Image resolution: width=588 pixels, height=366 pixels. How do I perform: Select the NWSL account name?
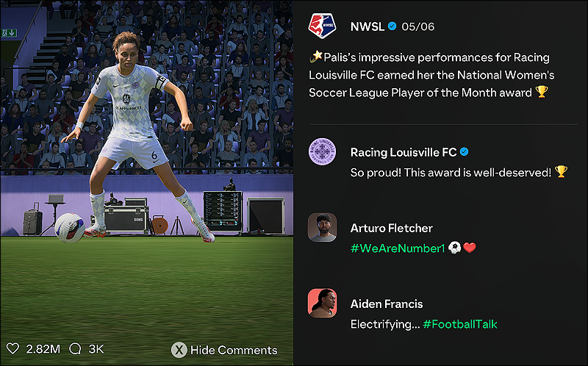(x=367, y=26)
